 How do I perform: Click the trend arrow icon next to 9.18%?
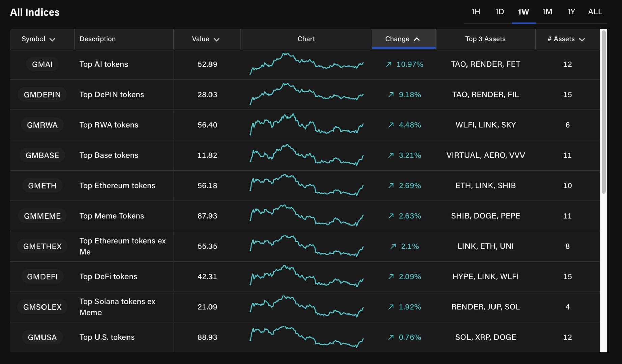(391, 95)
